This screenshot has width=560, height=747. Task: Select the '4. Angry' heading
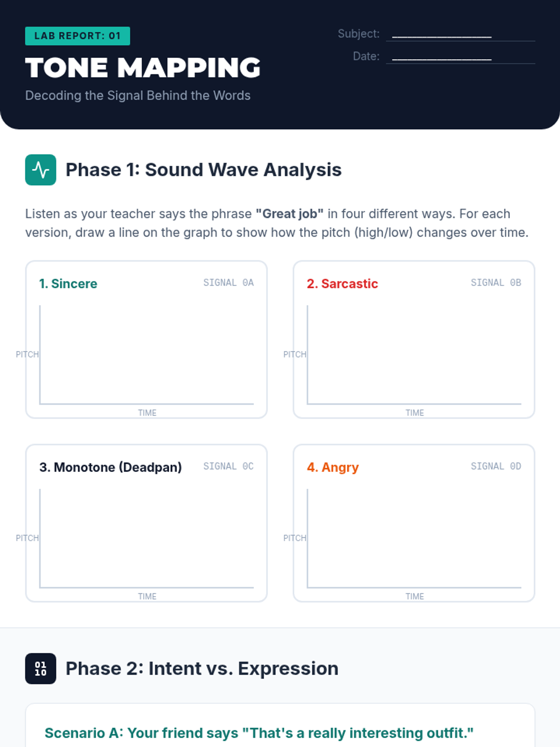[x=333, y=467]
